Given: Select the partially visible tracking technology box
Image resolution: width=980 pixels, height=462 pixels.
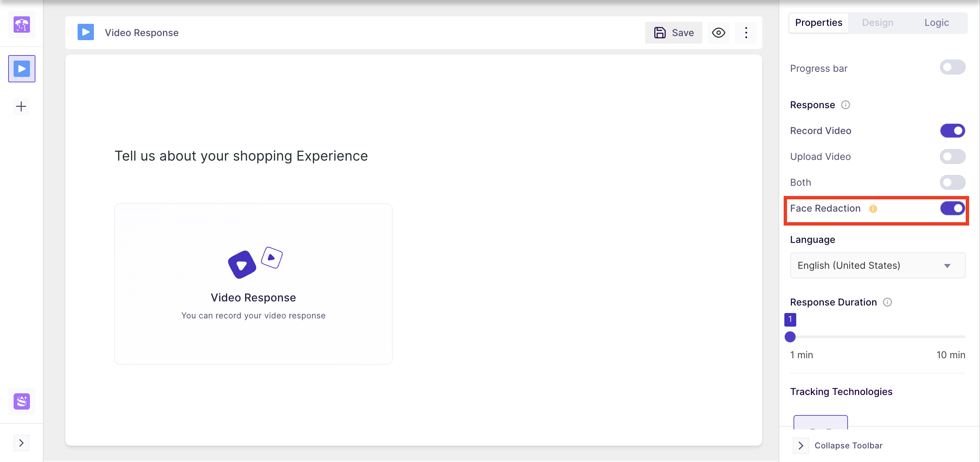Looking at the screenshot, I should pyautogui.click(x=821, y=423).
